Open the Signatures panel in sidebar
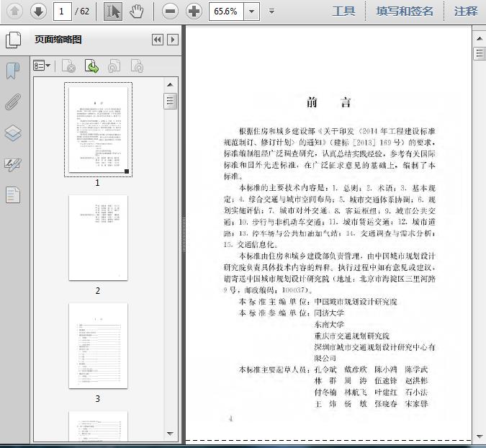Image resolution: width=486 pixels, height=448 pixels. tap(13, 164)
